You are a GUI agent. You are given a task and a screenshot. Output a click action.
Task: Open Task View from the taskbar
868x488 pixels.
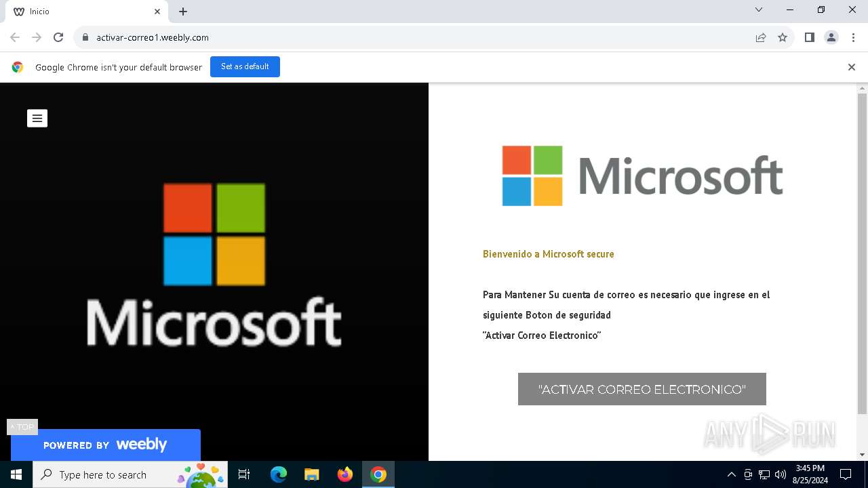[x=244, y=474]
